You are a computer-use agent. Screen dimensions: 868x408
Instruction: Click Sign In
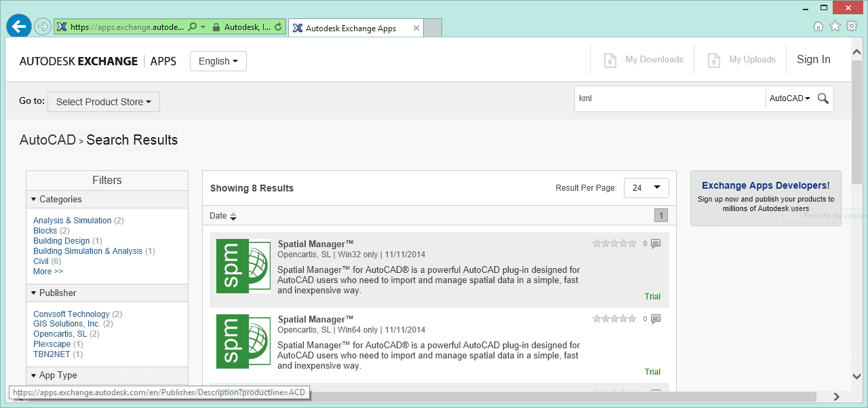(x=814, y=60)
